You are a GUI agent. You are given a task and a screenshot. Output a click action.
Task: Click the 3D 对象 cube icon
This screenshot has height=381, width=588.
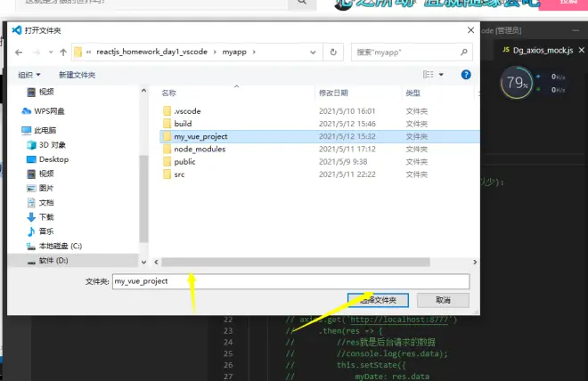point(31,145)
